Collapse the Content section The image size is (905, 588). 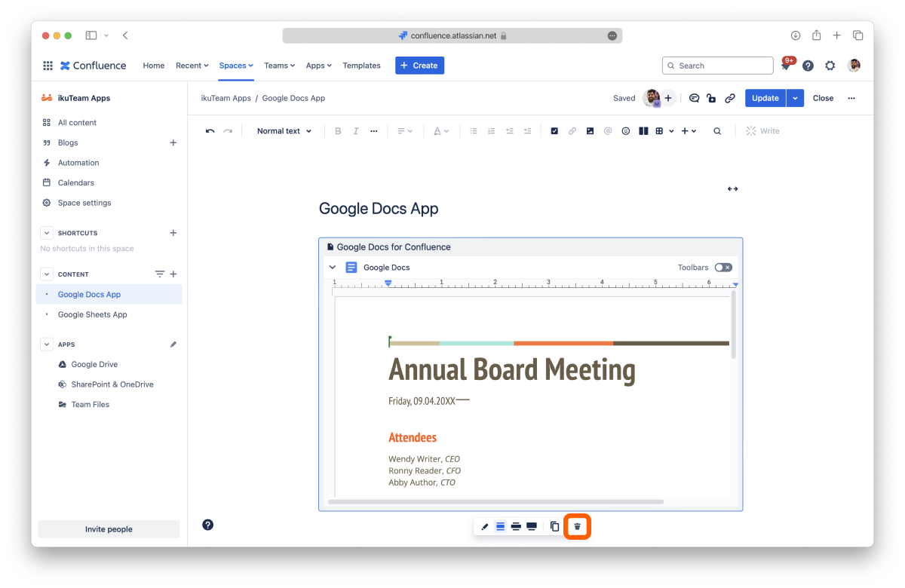[47, 274]
